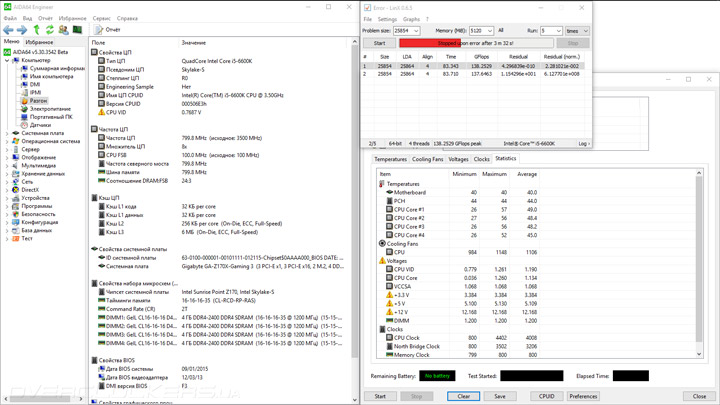Open the Вид menu in AIDA64

27,18
